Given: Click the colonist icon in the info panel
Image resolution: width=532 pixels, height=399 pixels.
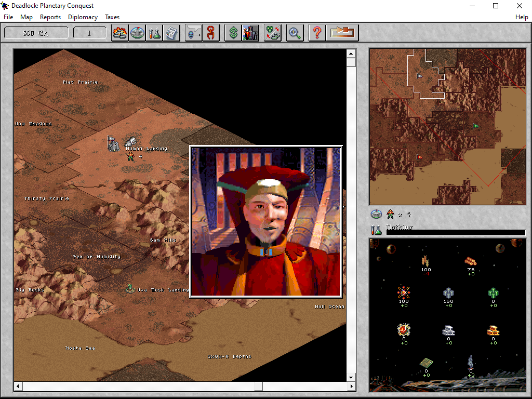Looking at the screenshot, I should 391,214.
